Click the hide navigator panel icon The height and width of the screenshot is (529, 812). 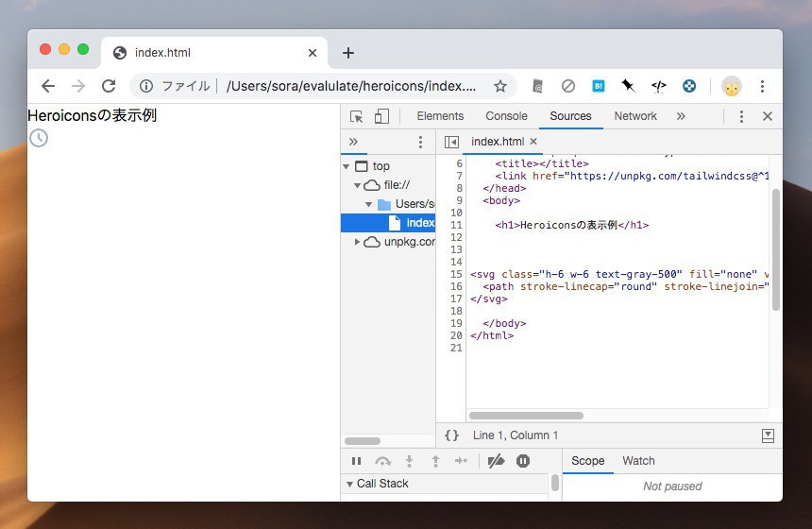click(452, 142)
